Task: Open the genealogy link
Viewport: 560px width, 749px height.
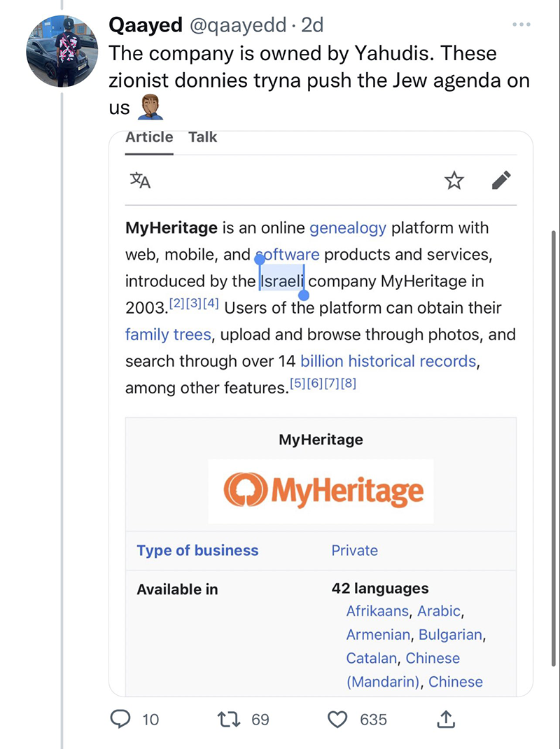Action: pos(348,228)
